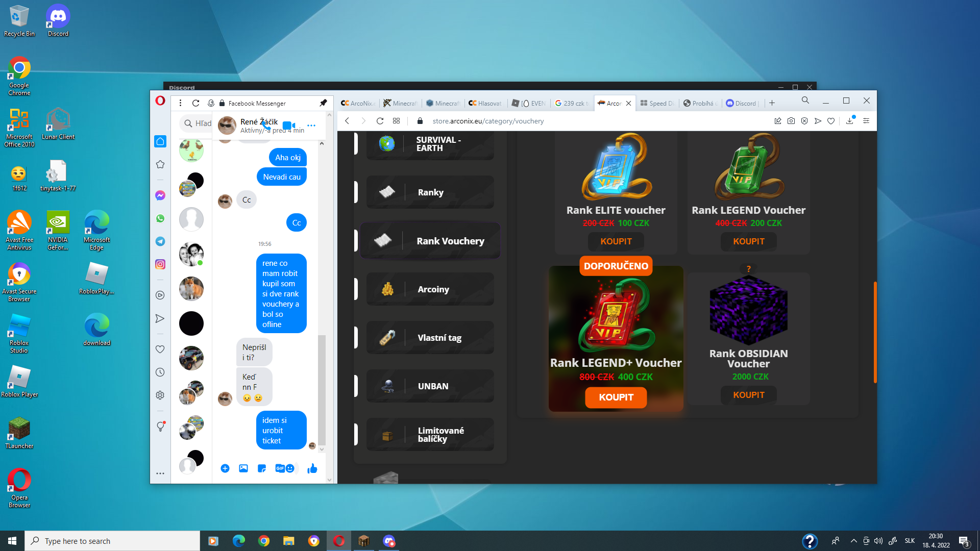The height and width of the screenshot is (551, 980).
Task: Click the orange store page scrollbar
Action: coord(875,332)
